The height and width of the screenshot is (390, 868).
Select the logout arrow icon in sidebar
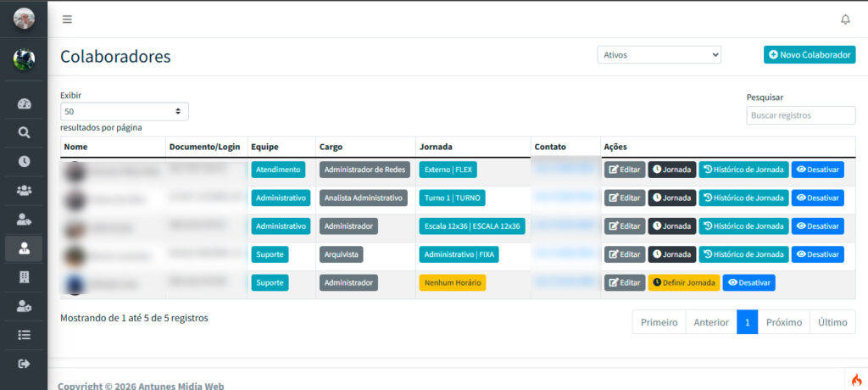tap(24, 364)
